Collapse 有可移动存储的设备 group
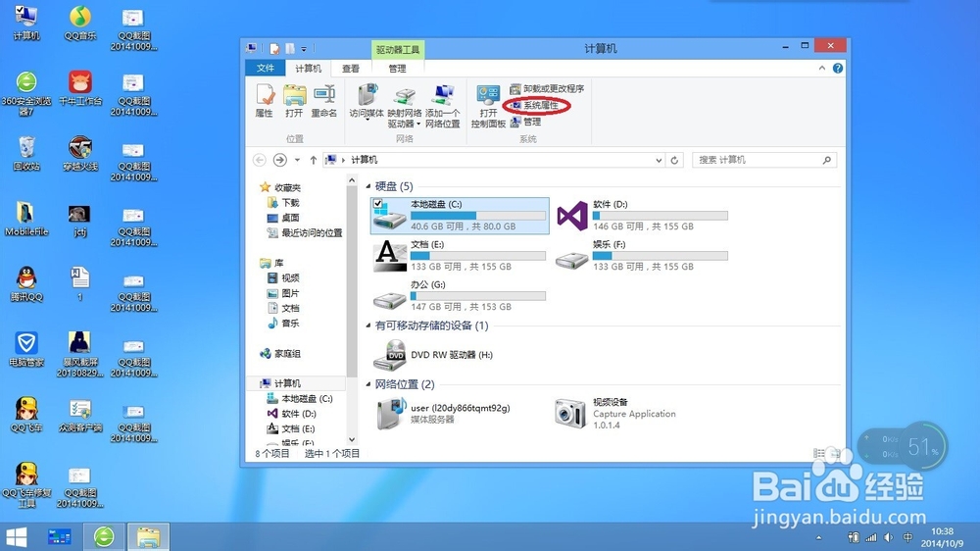Image resolution: width=980 pixels, height=551 pixels. pos(368,326)
